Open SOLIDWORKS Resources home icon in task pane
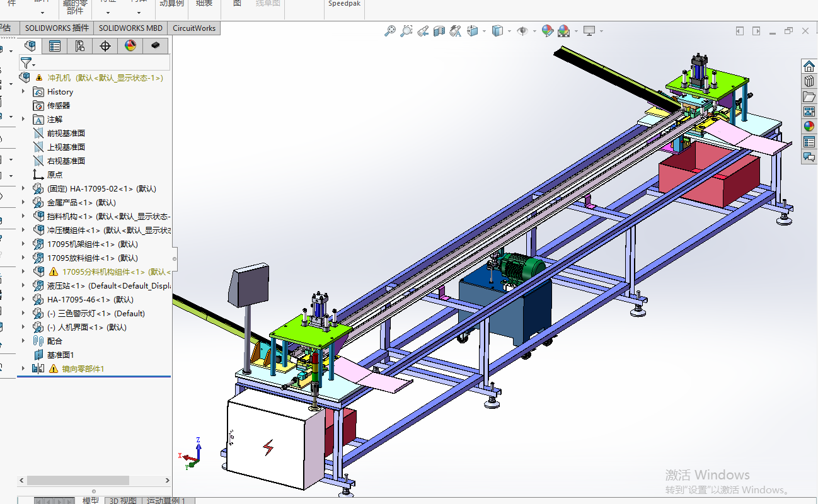The height and width of the screenshot is (504, 818). tap(809, 66)
